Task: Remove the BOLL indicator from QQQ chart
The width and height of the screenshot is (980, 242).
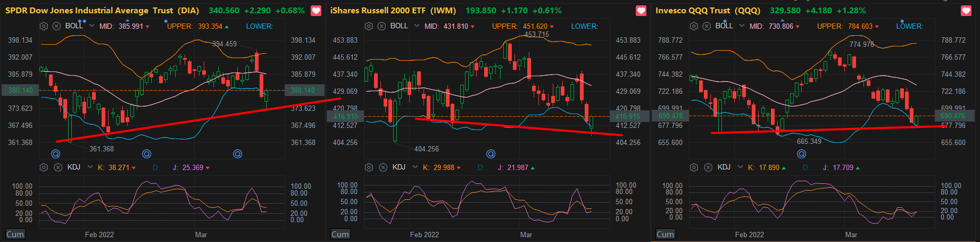Action: coord(707,26)
